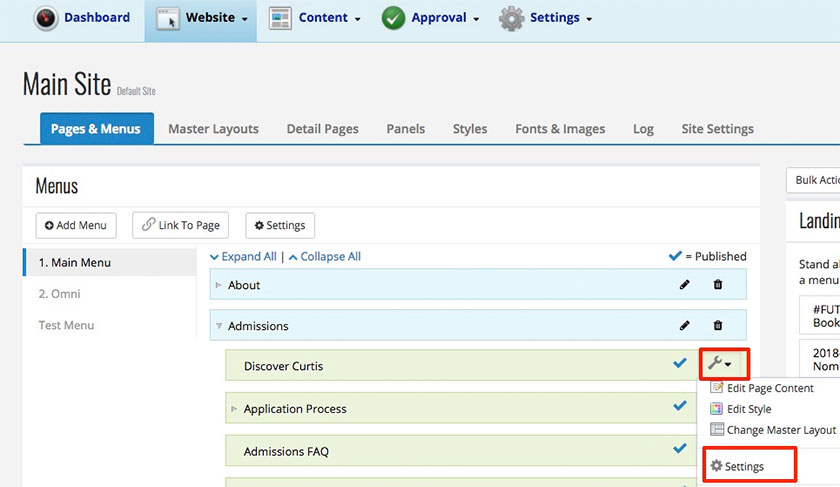This screenshot has height=487, width=840.
Task: Click the trash icon in About row
Action: (x=718, y=285)
